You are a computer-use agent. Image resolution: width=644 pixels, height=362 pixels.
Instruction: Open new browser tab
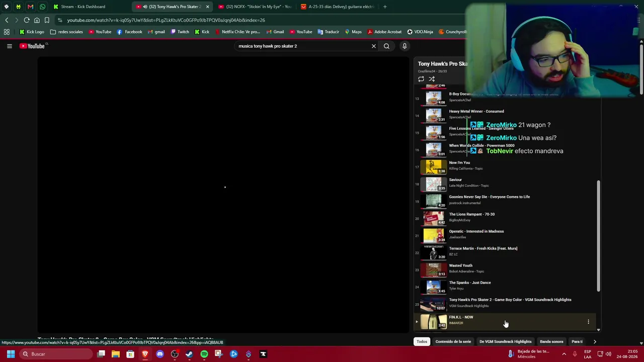coord(385,7)
